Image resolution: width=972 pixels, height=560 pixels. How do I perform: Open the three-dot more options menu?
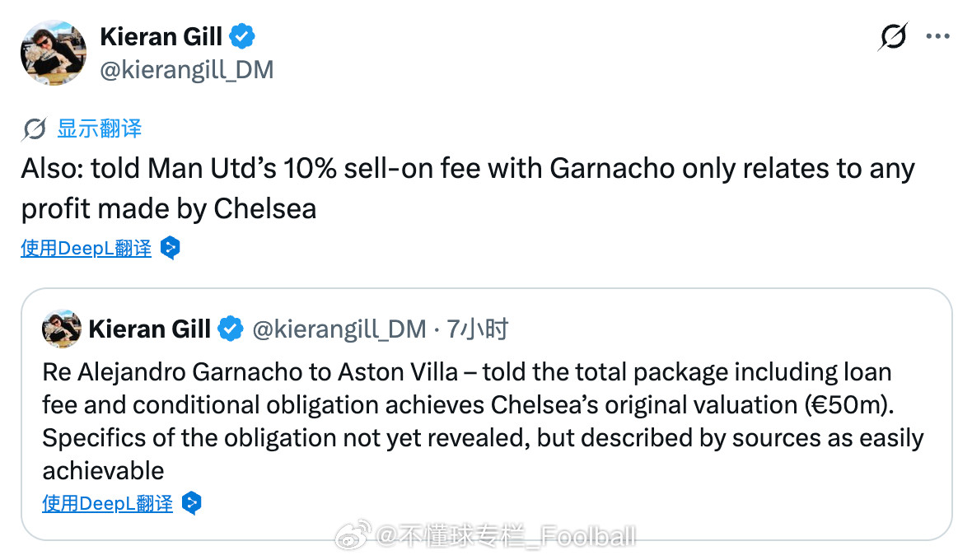[x=938, y=36]
